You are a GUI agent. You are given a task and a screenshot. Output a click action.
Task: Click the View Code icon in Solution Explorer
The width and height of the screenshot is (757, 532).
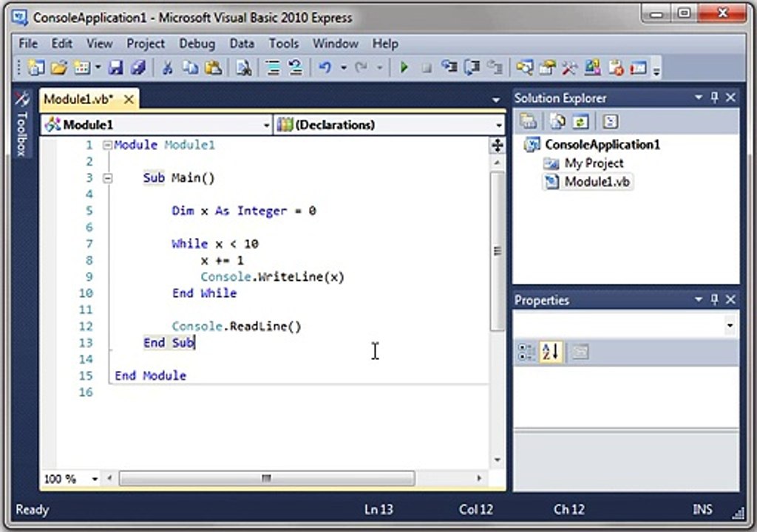click(610, 122)
